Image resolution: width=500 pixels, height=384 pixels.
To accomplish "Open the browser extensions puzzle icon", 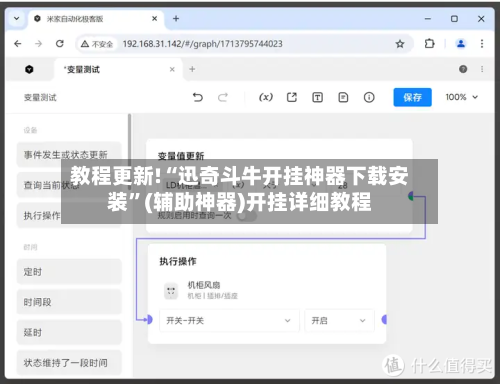I will click(429, 44).
